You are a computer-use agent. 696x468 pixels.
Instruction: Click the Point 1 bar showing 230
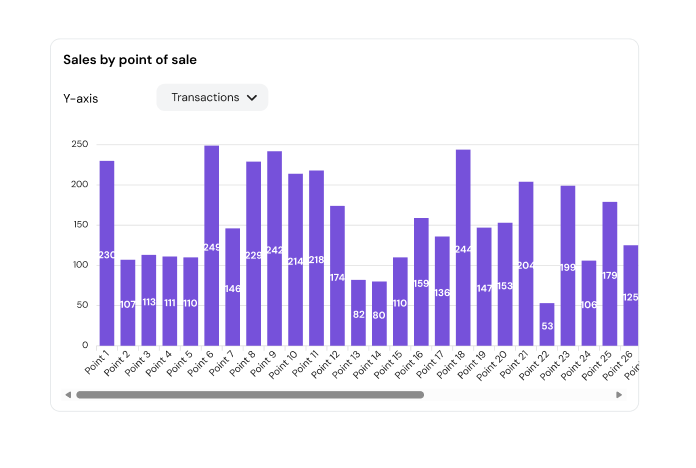107,253
